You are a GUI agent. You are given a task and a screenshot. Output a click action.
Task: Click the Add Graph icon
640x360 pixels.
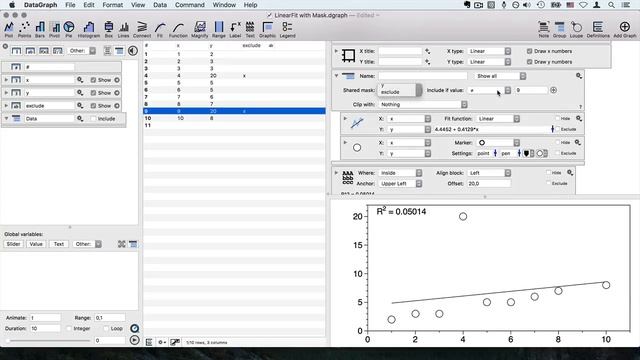624,29
